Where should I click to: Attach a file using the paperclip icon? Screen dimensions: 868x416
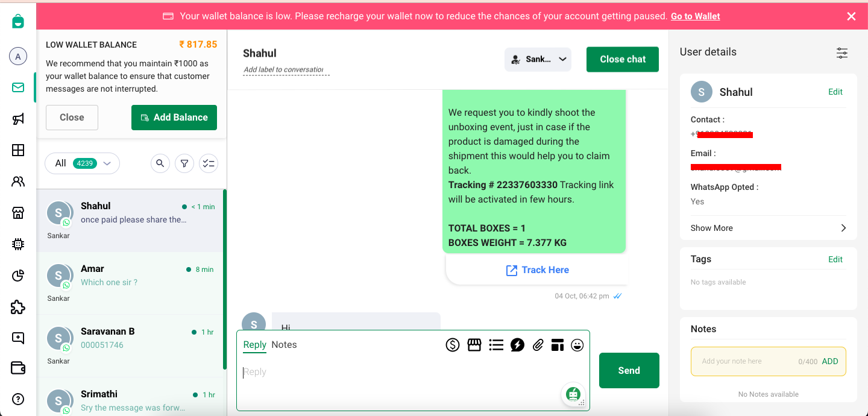click(x=538, y=344)
